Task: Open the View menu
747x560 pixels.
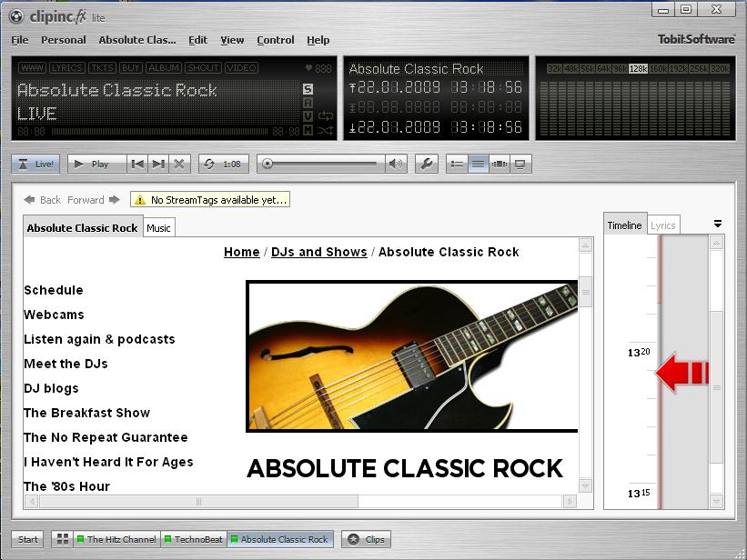Action: tap(232, 40)
